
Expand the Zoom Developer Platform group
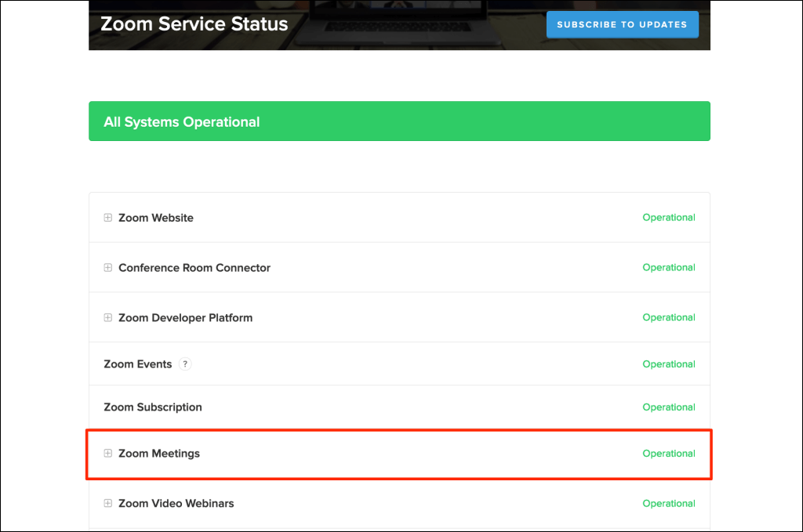point(108,317)
